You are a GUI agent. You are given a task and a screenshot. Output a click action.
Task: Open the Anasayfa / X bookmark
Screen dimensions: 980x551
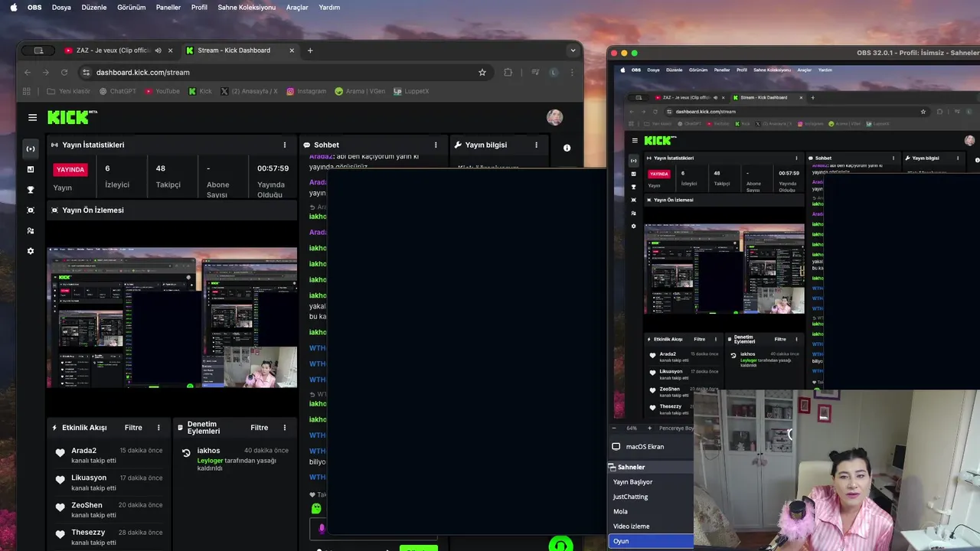point(249,91)
